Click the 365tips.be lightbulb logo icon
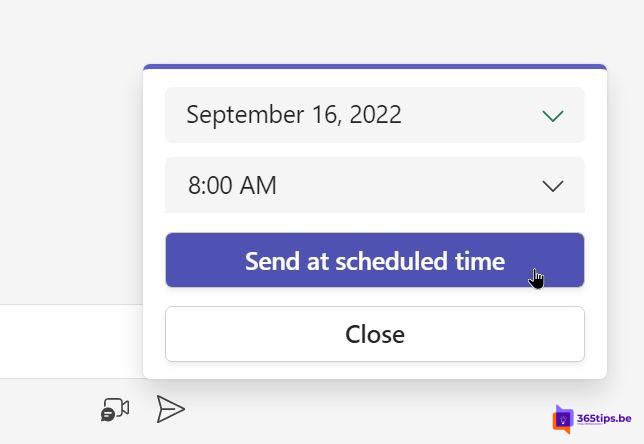 (563, 419)
